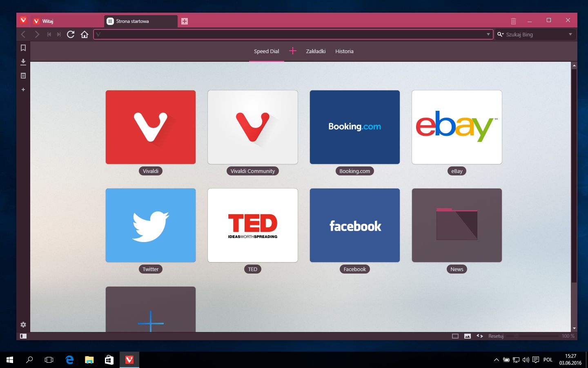588x368 pixels.
Task: Click the Vivaldi Community label
Action: click(253, 171)
